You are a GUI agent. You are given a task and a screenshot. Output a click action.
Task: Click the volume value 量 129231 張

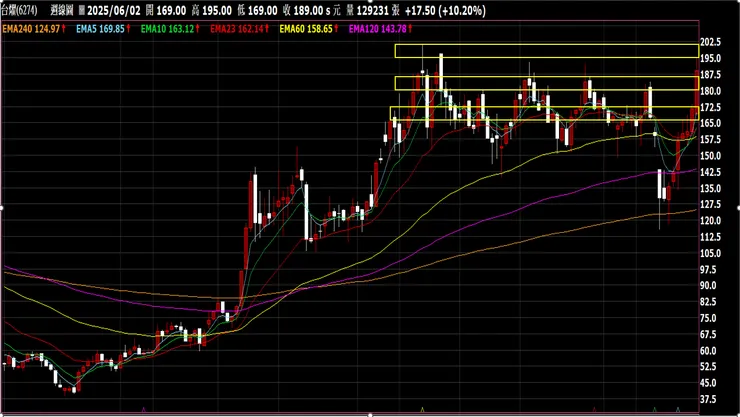[x=372, y=10]
